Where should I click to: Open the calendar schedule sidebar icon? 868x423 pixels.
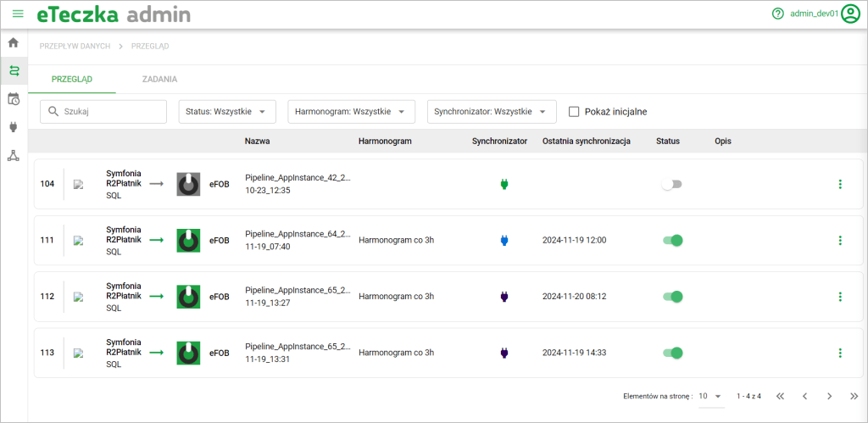14,99
